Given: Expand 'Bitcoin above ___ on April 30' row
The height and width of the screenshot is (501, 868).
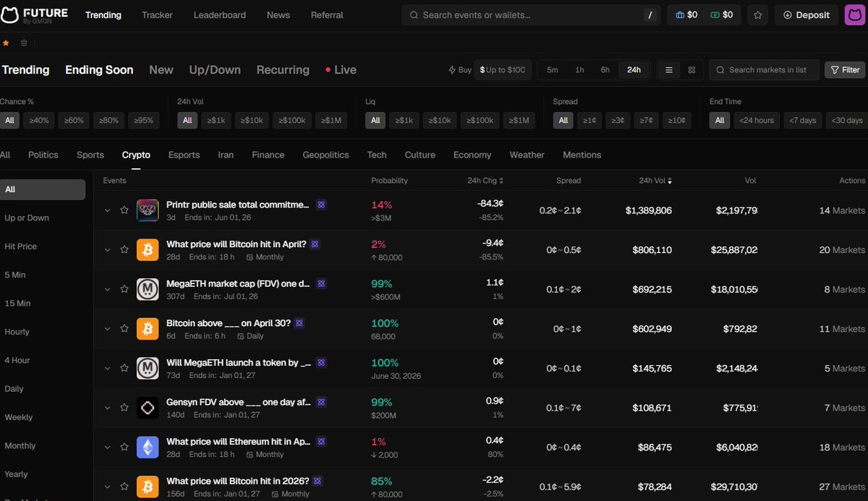Looking at the screenshot, I should 107,329.
